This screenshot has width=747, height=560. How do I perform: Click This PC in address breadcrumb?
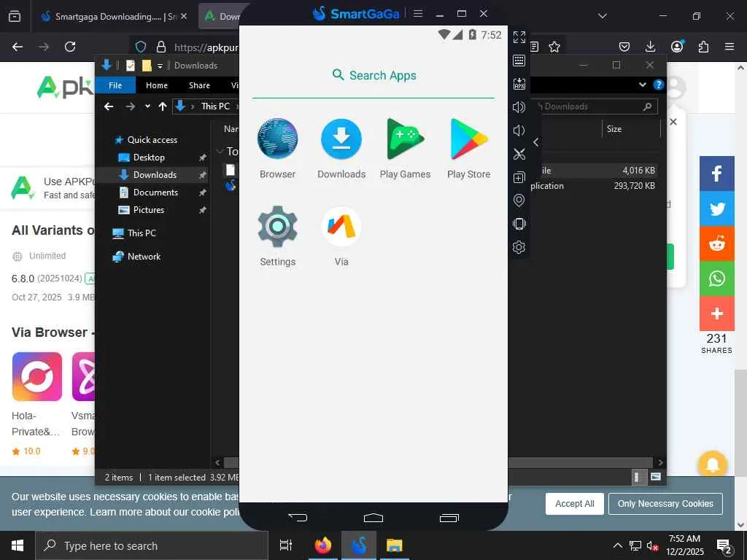215,106
